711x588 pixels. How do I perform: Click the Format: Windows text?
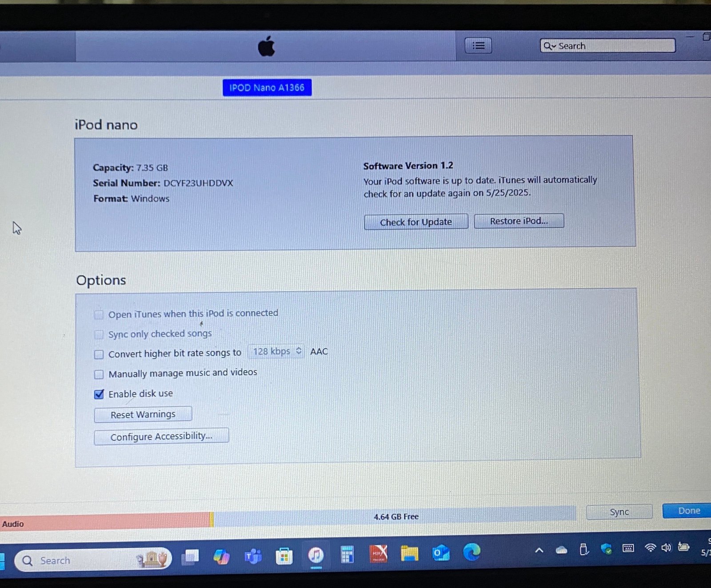click(x=131, y=199)
